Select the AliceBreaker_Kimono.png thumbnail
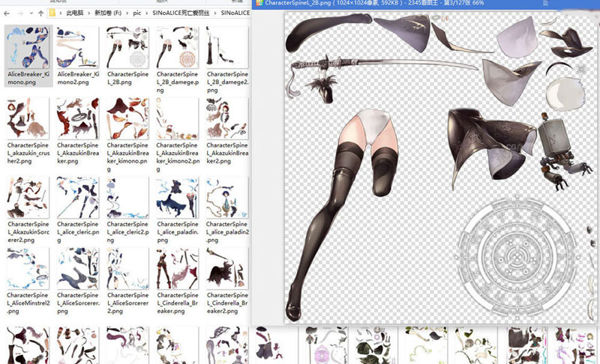Viewport: 600px width, 364px height. [x=28, y=47]
